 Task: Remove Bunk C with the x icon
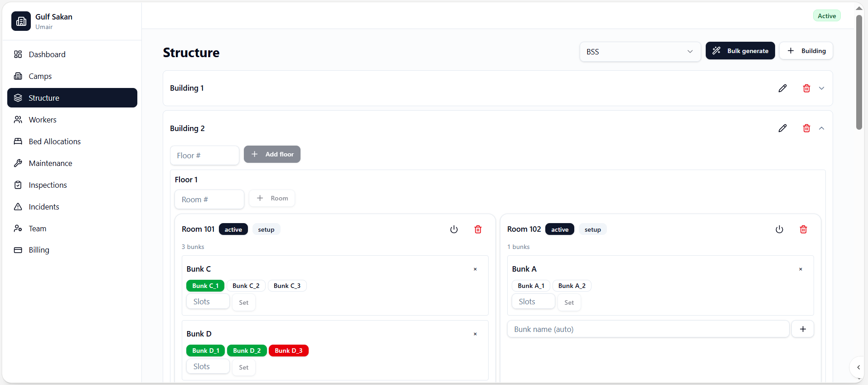[x=475, y=269]
